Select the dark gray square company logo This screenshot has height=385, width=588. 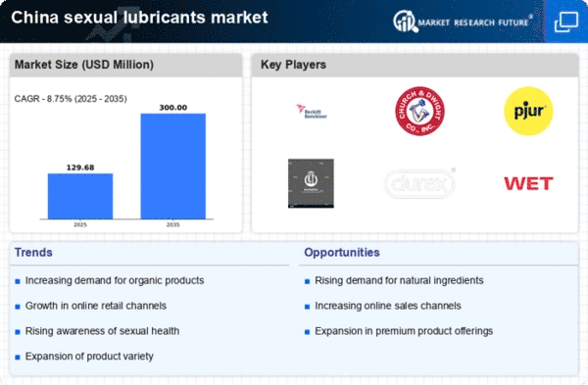[x=311, y=183]
